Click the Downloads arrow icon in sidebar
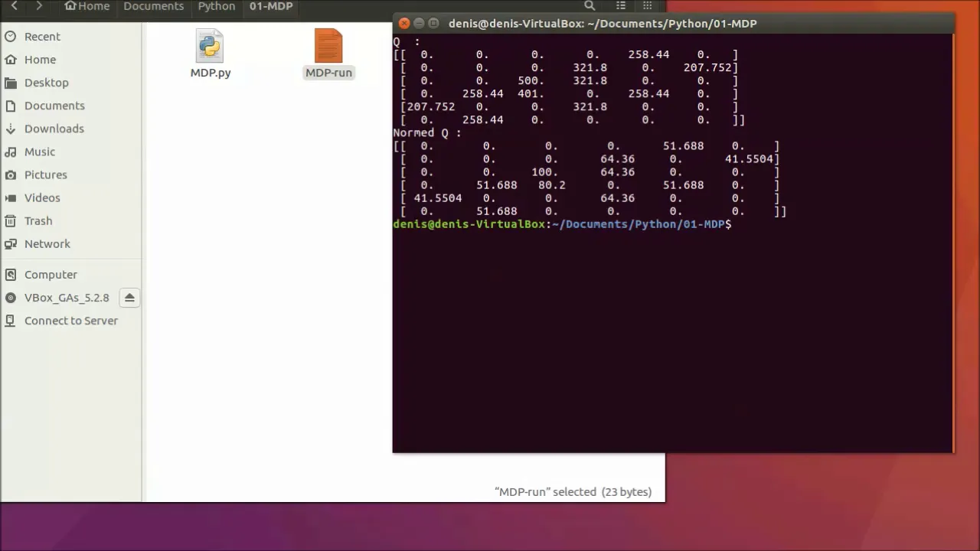This screenshot has width=980, height=551. point(11,129)
